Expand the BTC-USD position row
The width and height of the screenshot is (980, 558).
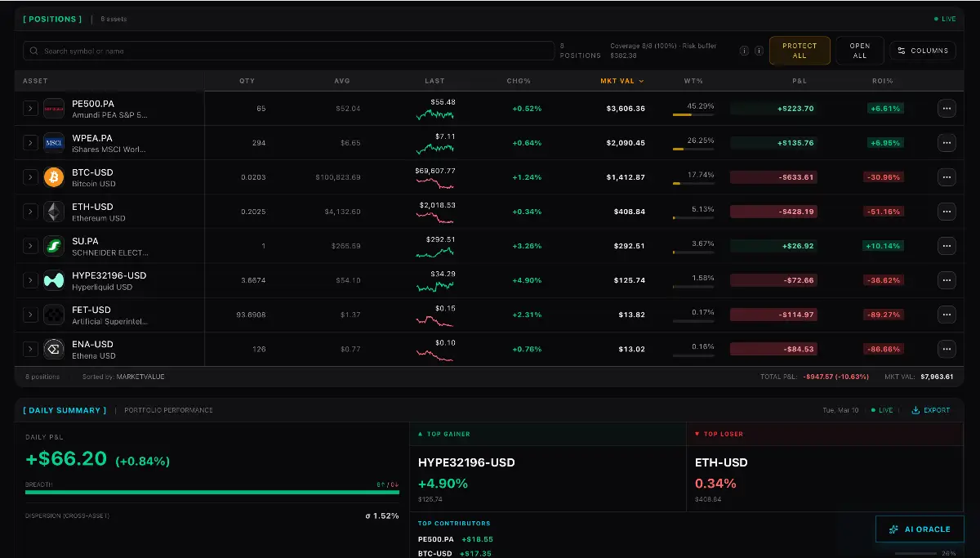coord(30,177)
